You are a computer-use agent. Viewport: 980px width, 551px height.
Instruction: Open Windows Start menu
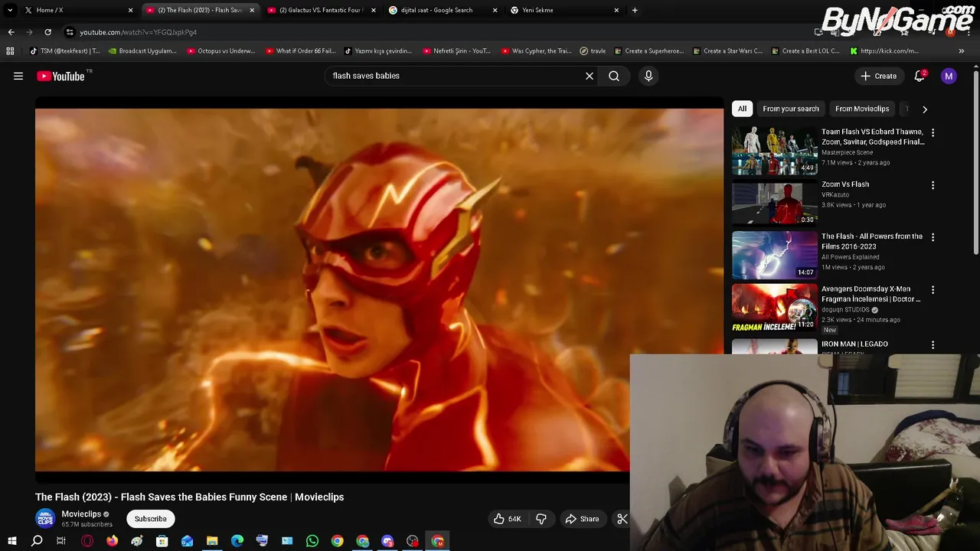pos(11,541)
